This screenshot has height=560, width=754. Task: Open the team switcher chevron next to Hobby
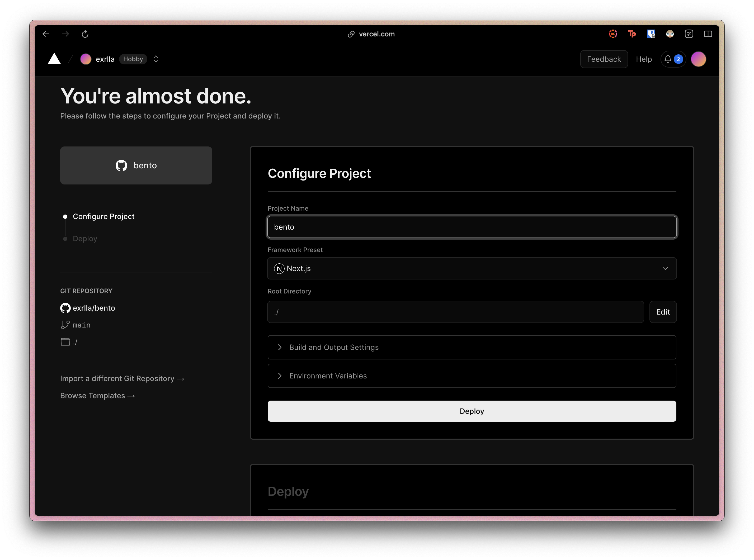(x=155, y=59)
